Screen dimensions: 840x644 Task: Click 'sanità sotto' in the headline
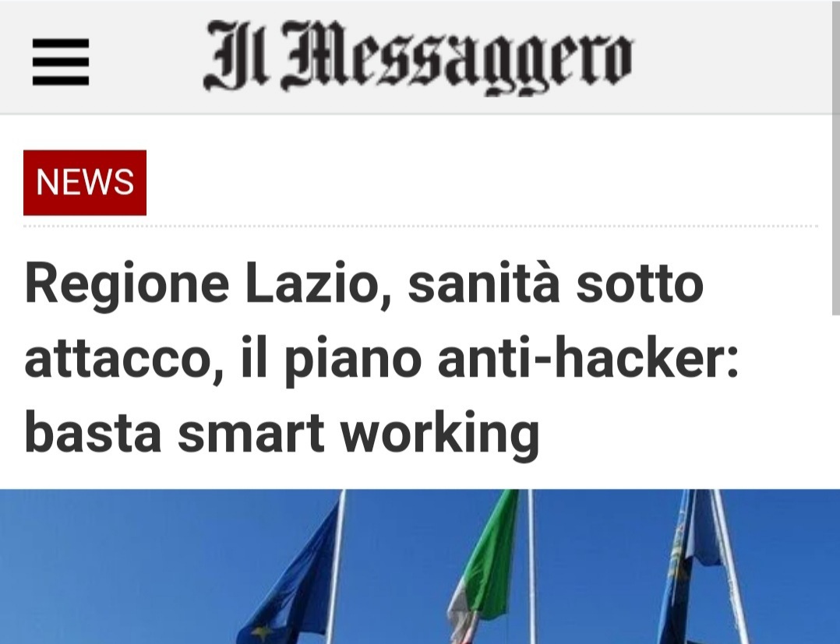pos(556,283)
